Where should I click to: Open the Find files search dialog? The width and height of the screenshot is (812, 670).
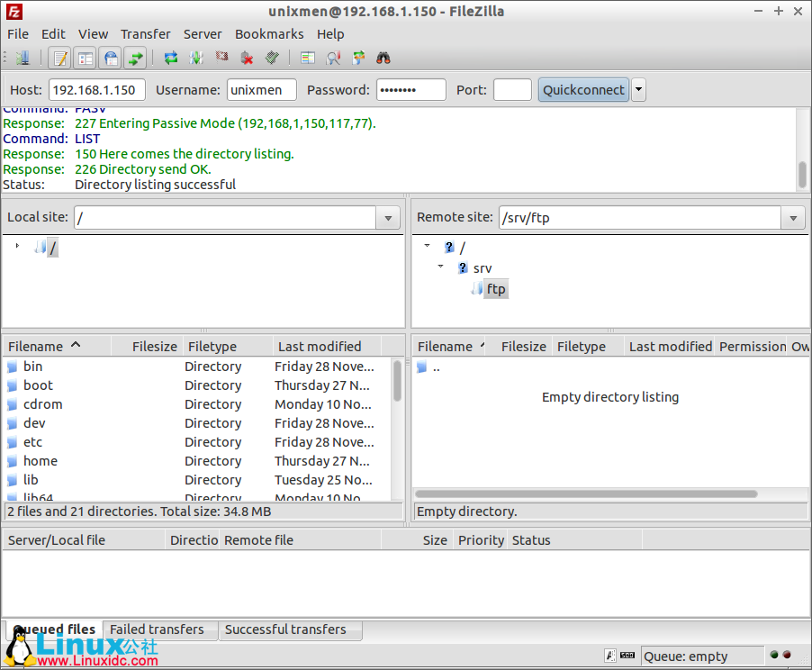(383, 58)
